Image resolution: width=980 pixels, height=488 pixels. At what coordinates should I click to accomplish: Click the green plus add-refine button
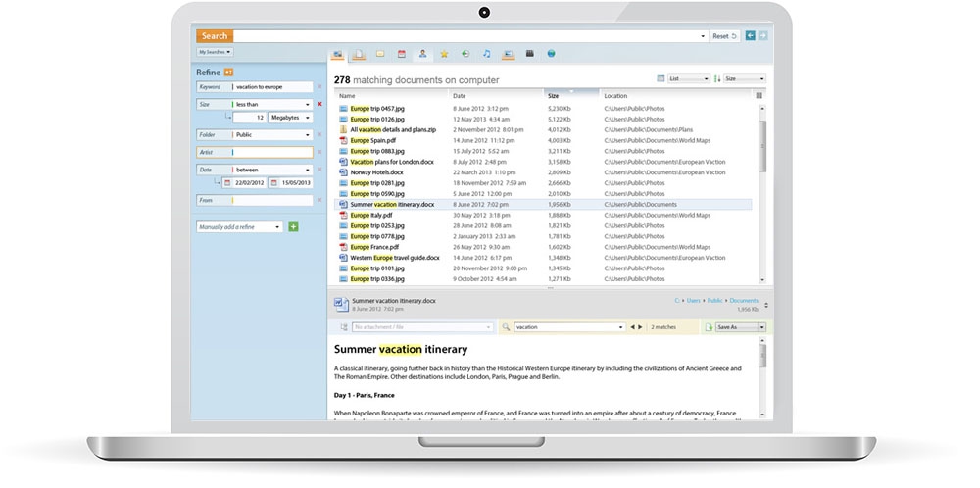(x=293, y=226)
